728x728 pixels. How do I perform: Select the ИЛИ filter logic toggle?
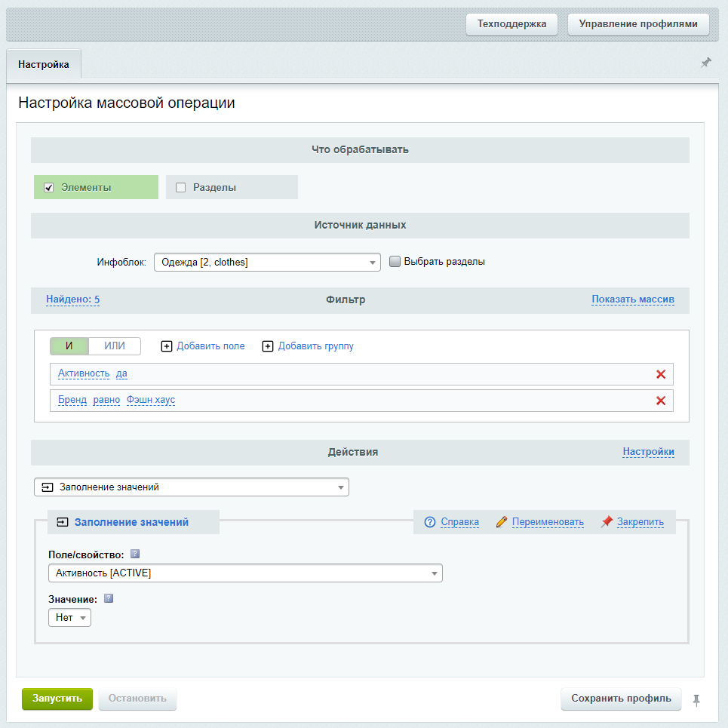[x=115, y=346]
